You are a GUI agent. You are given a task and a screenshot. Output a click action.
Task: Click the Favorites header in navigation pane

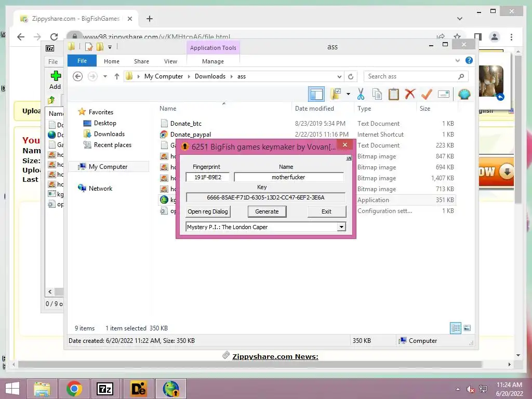point(101,112)
